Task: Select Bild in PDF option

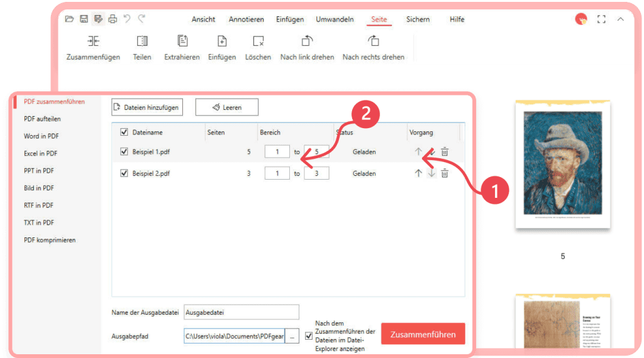Action: coord(38,188)
